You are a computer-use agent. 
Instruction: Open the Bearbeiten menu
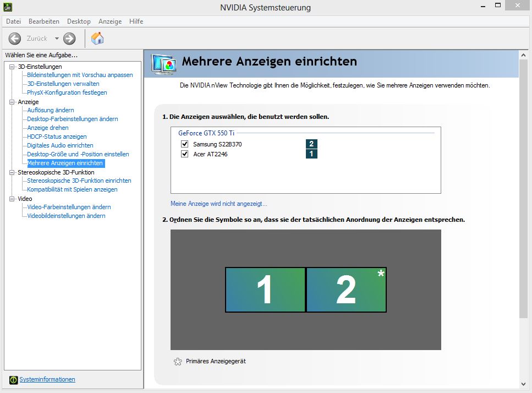(x=44, y=21)
